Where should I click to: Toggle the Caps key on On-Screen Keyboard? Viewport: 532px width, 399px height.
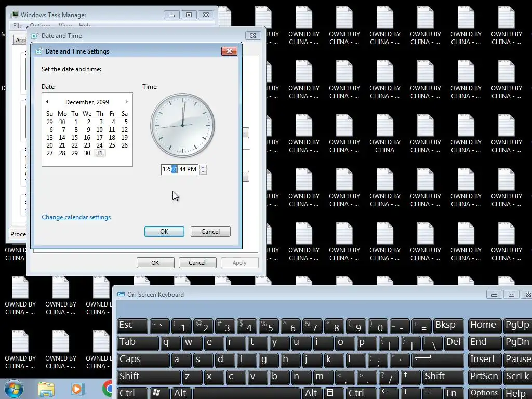[143, 360]
